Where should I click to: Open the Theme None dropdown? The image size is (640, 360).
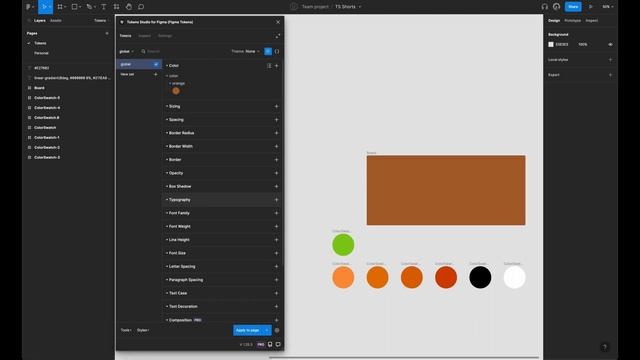(245, 51)
